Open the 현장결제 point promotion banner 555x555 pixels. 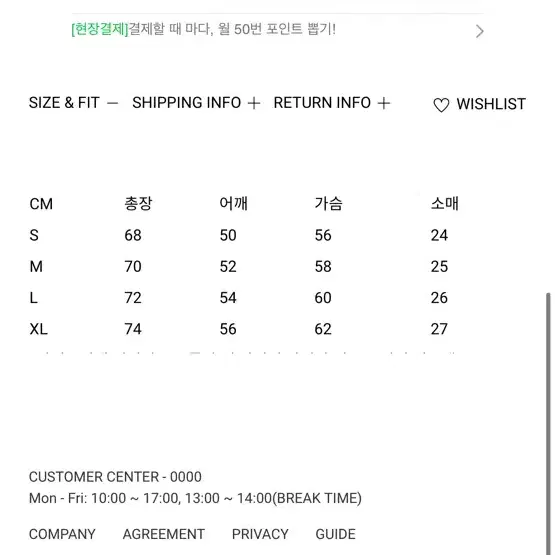204,29
